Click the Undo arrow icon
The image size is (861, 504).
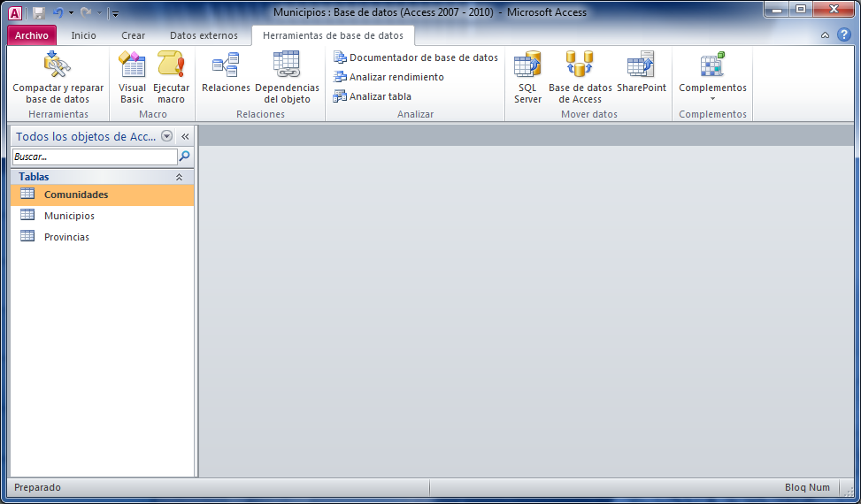58,12
